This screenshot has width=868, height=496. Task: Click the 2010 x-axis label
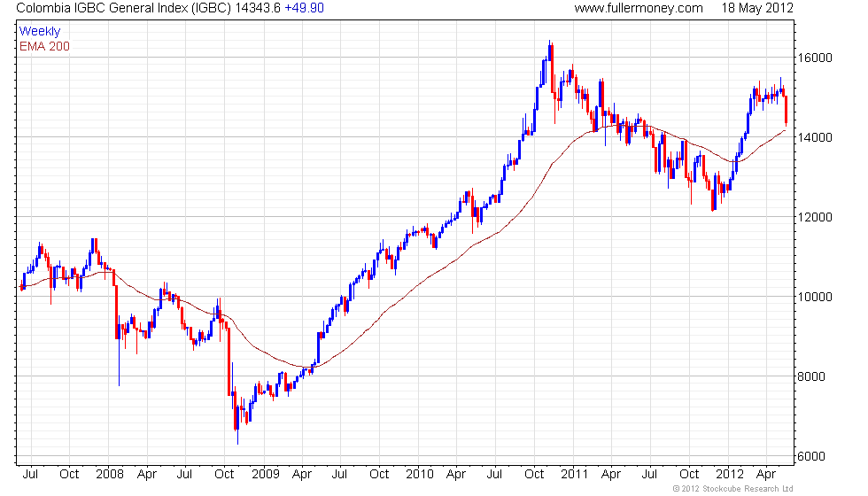pos(420,475)
